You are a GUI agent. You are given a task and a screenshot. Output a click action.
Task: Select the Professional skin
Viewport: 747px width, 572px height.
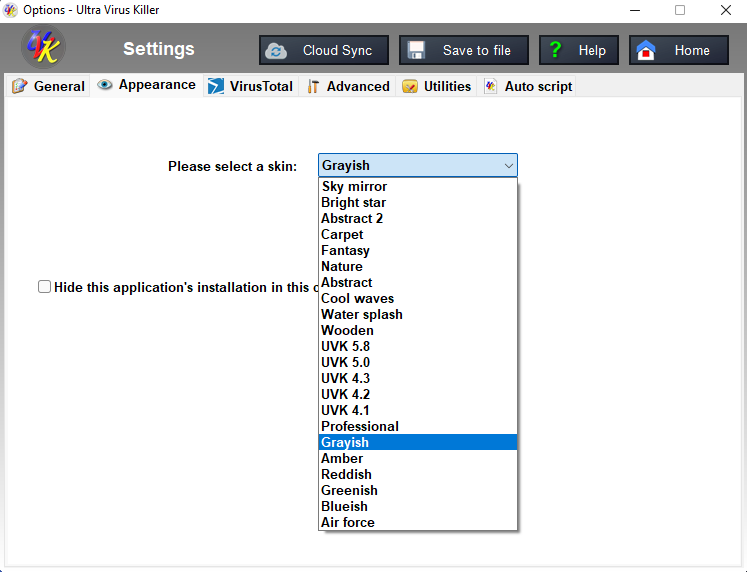coord(418,426)
